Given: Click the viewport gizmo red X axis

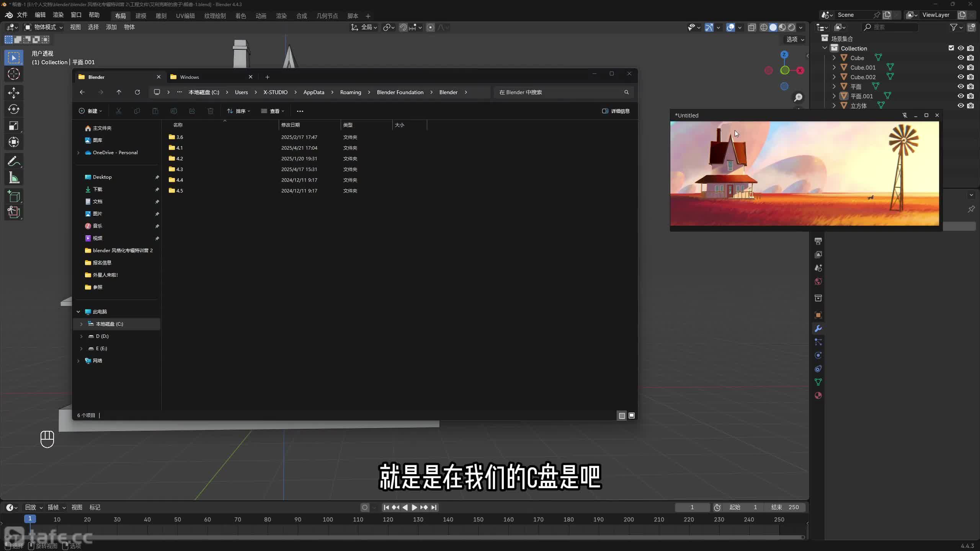Looking at the screenshot, I should (x=800, y=70).
